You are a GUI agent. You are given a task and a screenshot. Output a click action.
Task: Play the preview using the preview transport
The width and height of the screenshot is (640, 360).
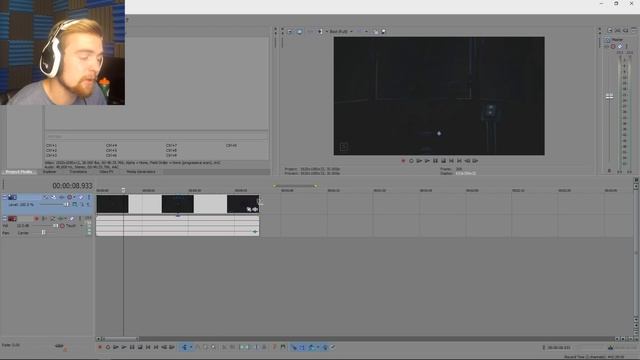(427, 161)
